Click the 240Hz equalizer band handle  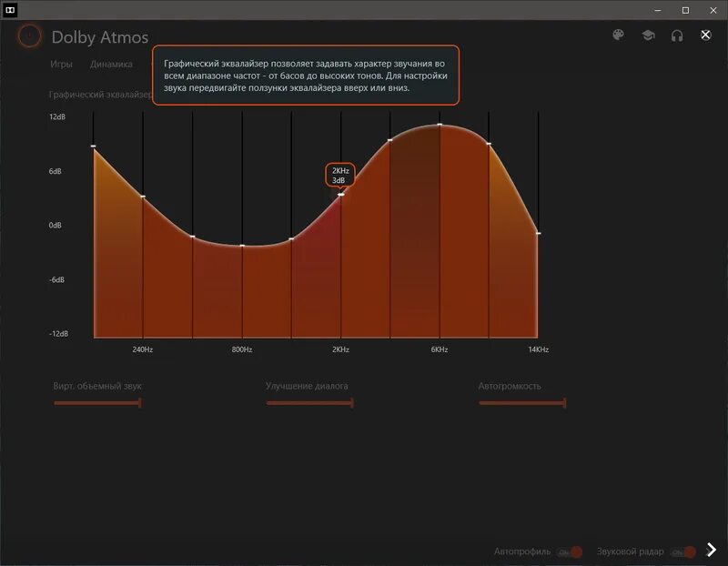(x=143, y=197)
